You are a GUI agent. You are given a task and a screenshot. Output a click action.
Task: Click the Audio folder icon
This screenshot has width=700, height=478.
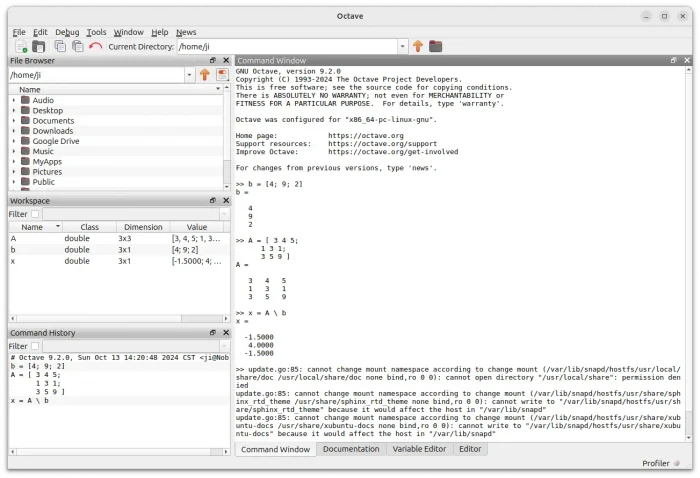pyautogui.click(x=25, y=100)
